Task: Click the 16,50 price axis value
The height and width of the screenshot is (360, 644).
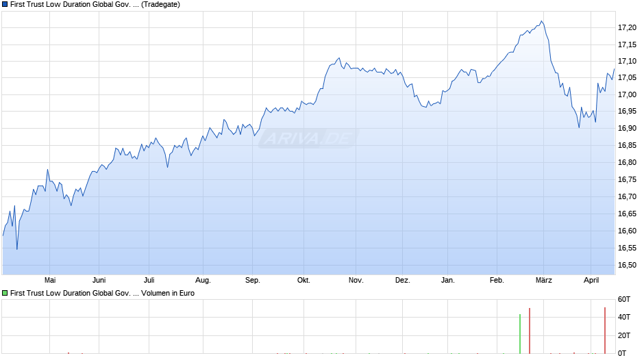Action: coord(627,265)
